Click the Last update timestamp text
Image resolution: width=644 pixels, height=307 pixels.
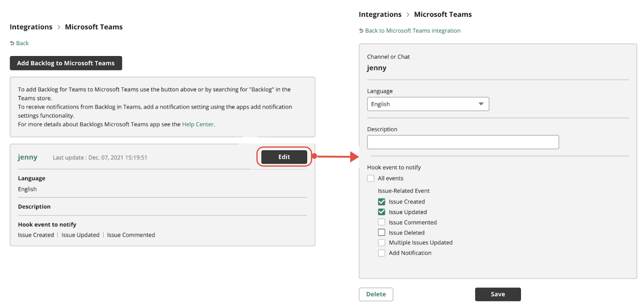coord(100,157)
